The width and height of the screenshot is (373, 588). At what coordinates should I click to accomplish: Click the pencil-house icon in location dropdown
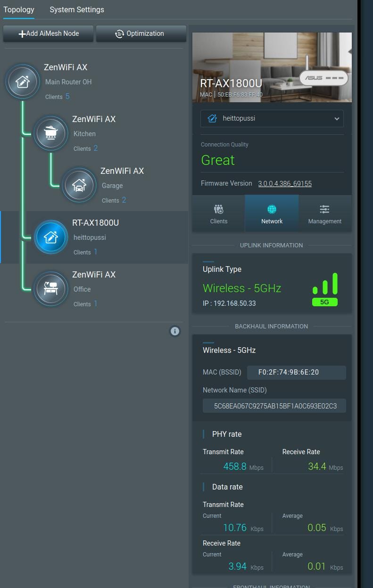tap(212, 118)
